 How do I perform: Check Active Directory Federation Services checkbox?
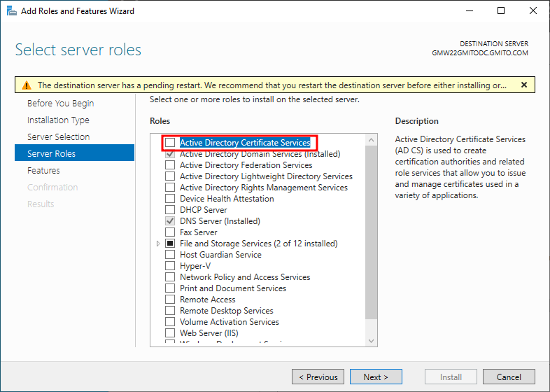click(170, 165)
